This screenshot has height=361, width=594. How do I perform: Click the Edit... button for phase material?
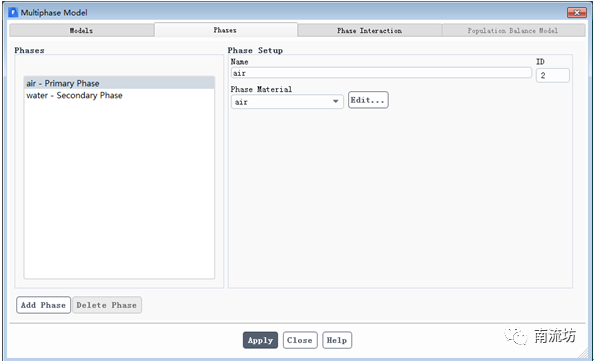(x=368, y=100)
